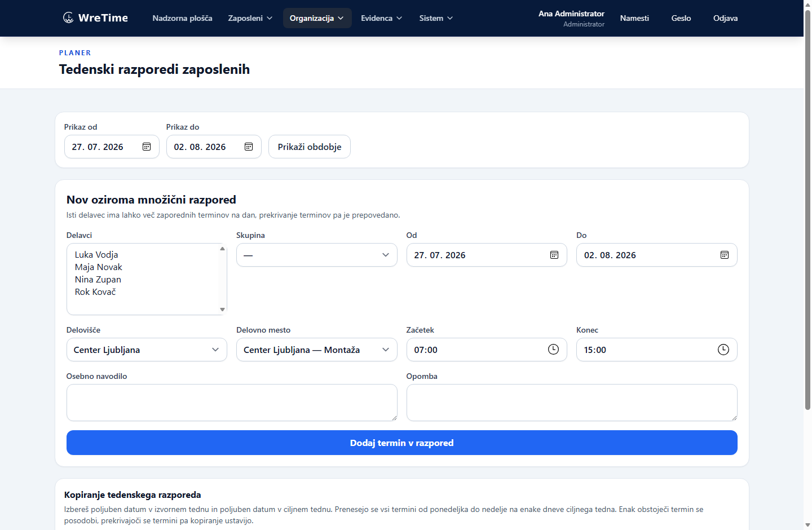Screen dimensions: 812x530
Task: Click the Delavci list scroll-down arrow
Action: 222,309
